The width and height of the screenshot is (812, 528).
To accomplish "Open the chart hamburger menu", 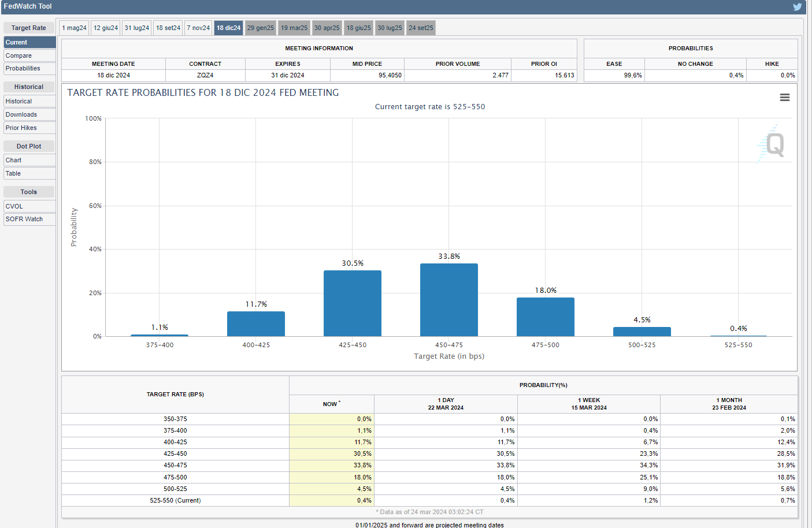I will 784,98.
